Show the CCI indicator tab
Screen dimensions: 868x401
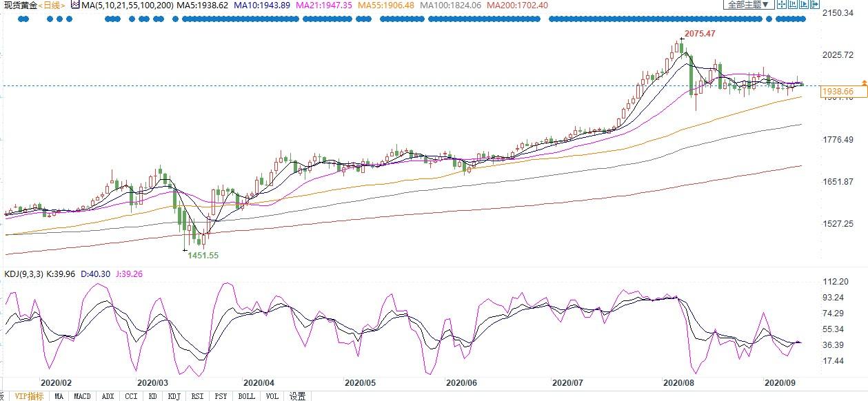coord(131,396)
